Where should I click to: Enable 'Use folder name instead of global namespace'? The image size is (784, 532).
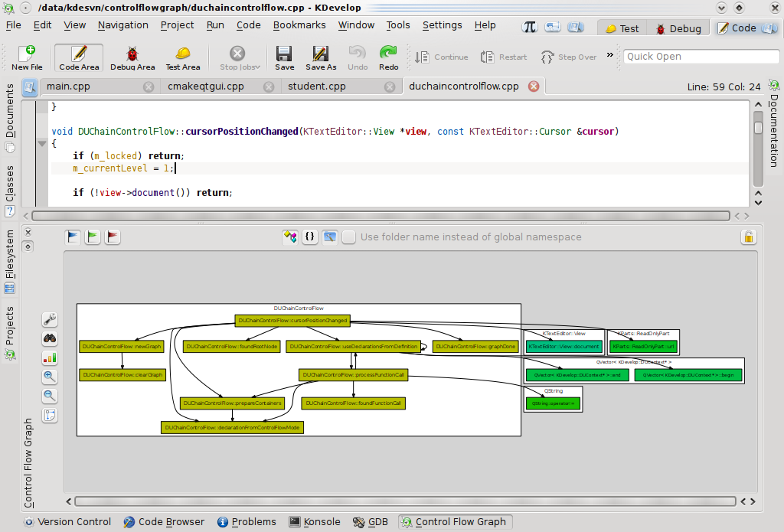(x=348, y=237)
